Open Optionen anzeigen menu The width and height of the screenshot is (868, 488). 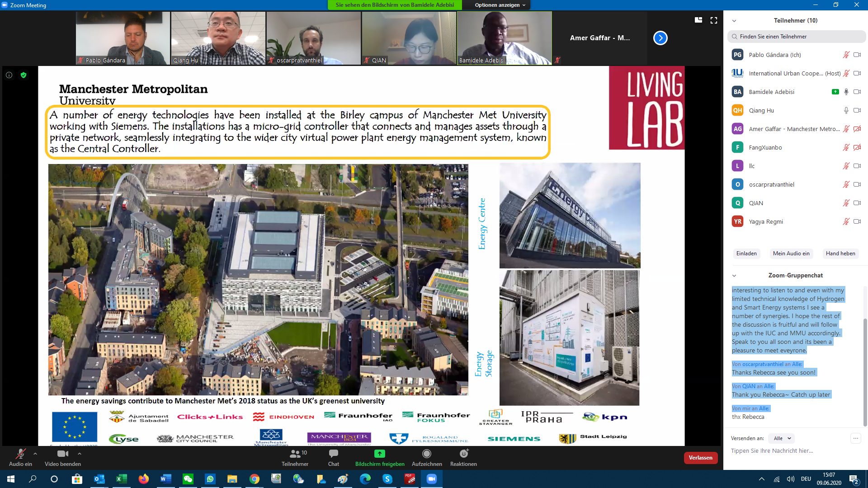coord(500,5)
